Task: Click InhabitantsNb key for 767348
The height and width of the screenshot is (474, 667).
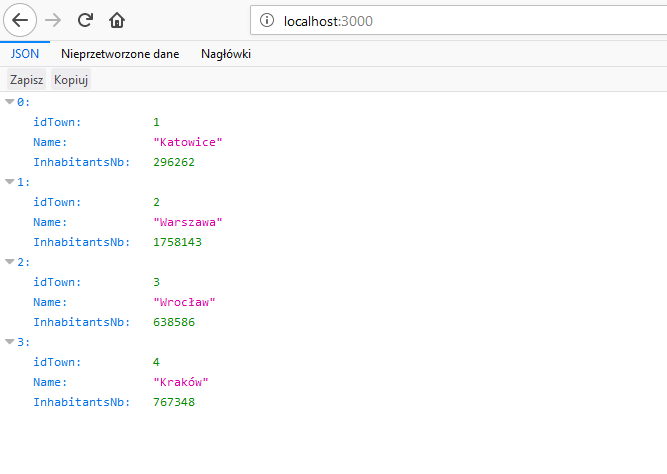Action: tap(82, 402)
